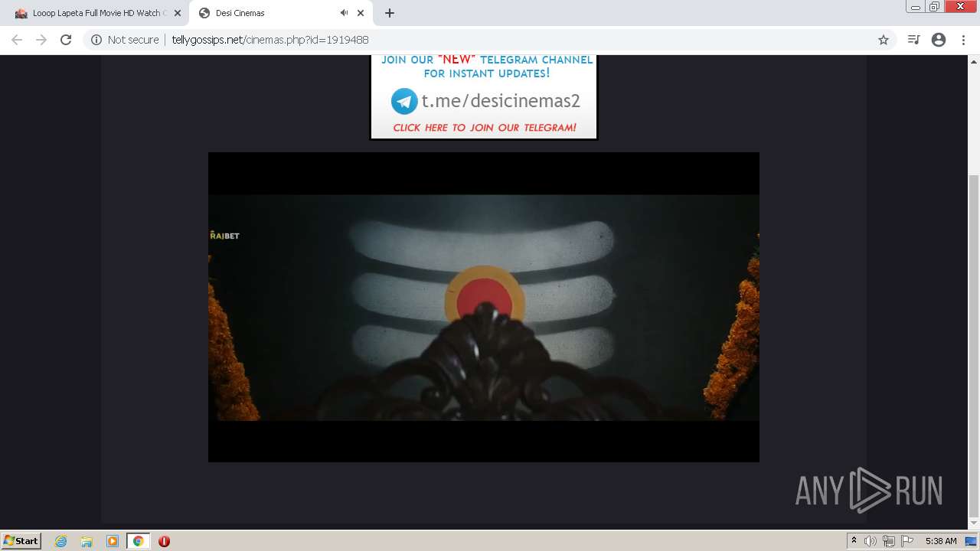Click the address bar URL field
Image resolution: width=980 pixels, height=551 pixels.
tap(490, 40)
